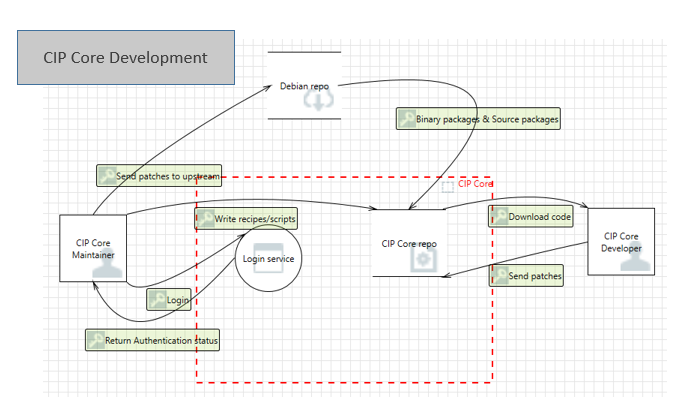681x417 pixels.
Task: Click the cloud download icon in Debian repo
Action: (318, 101)
